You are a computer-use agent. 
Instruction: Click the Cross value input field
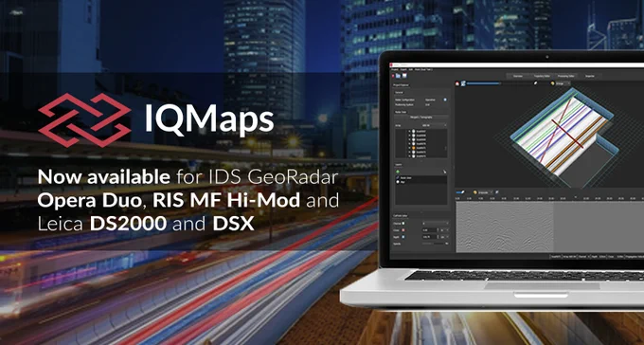(x=429, y=230)
